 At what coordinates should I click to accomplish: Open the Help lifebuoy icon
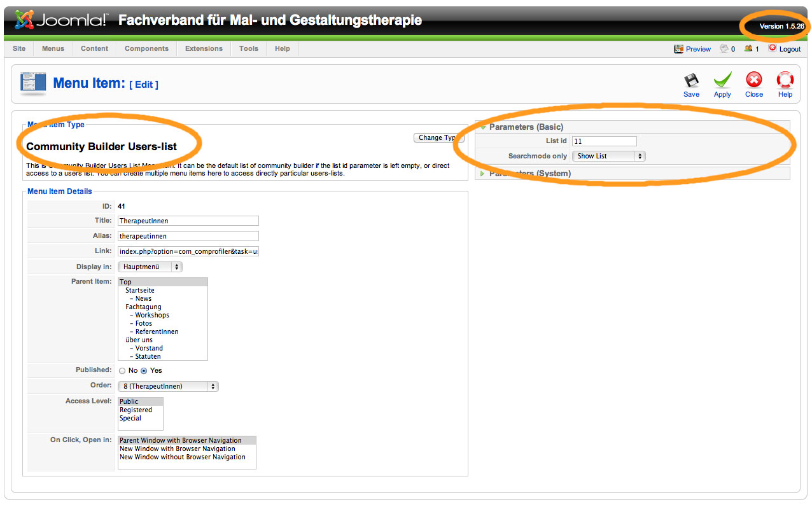click(x=785, y=80)
